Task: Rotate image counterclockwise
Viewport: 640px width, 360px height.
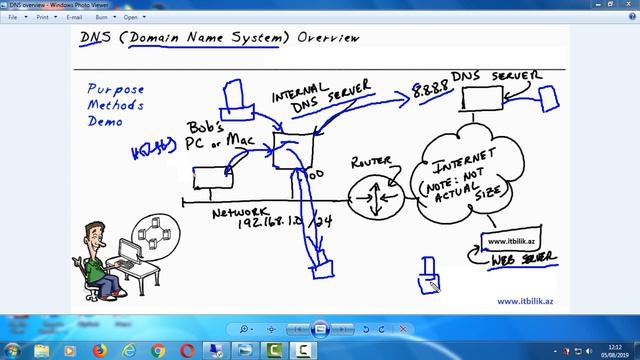Action: [366, 329]
